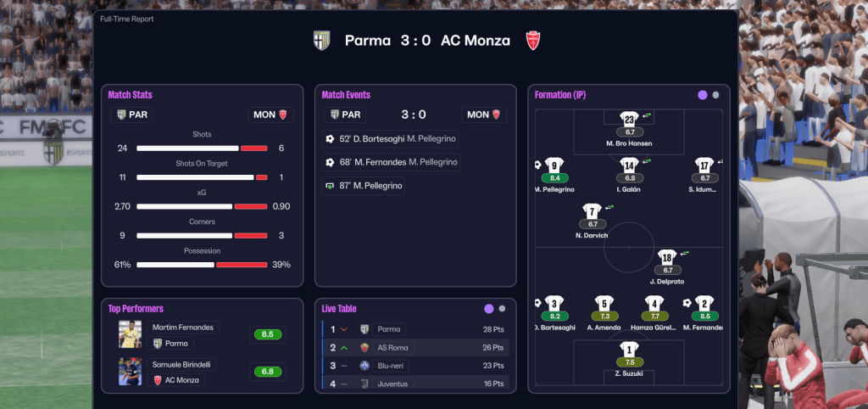Open Martim Fernandes player link
The height and width of the screenshot is (409, 868).
(x=185, y=327)
